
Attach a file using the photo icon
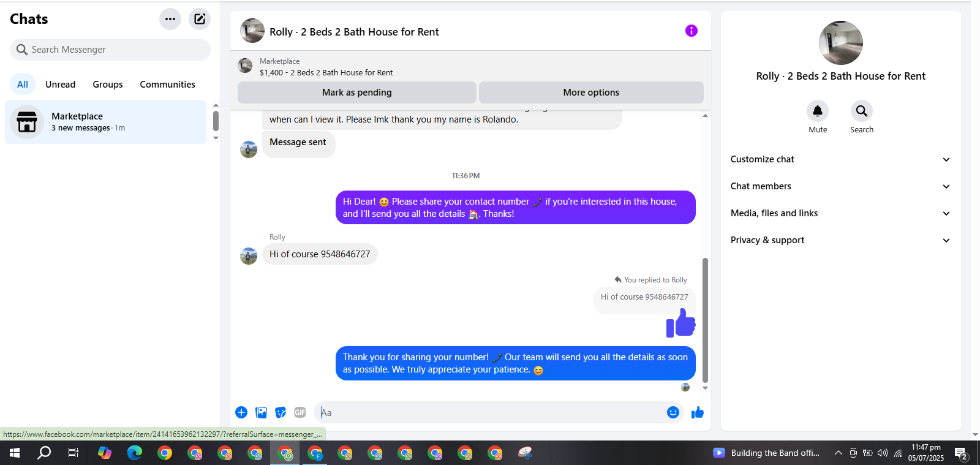[262, 412]
